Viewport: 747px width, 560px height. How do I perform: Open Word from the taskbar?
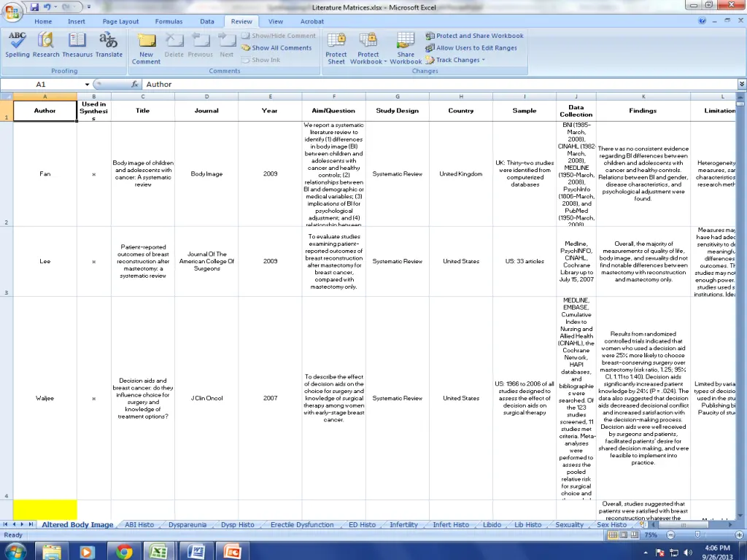click(196, 551)
